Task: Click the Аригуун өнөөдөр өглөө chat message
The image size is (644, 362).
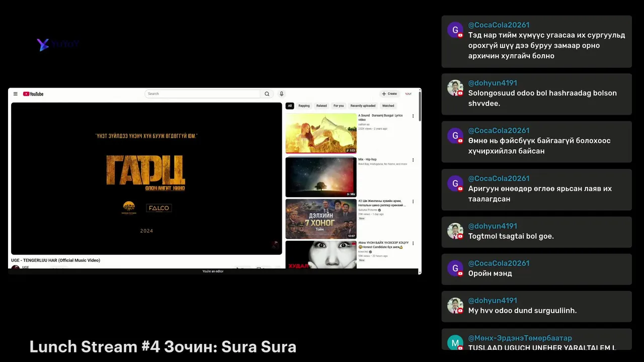Action: [x=540, y=194]
